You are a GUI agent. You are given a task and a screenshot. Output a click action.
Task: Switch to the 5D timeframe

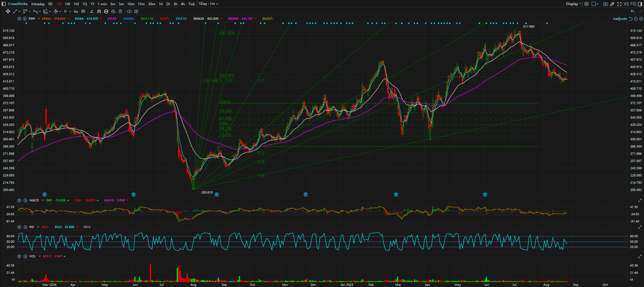(x=50, y=4)
